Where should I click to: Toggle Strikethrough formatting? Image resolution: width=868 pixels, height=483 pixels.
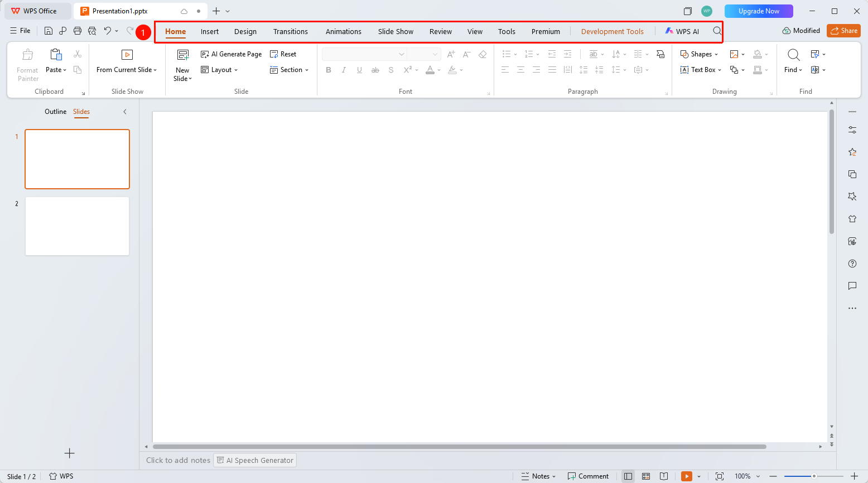pyautogui.click(x=375, y=70)
